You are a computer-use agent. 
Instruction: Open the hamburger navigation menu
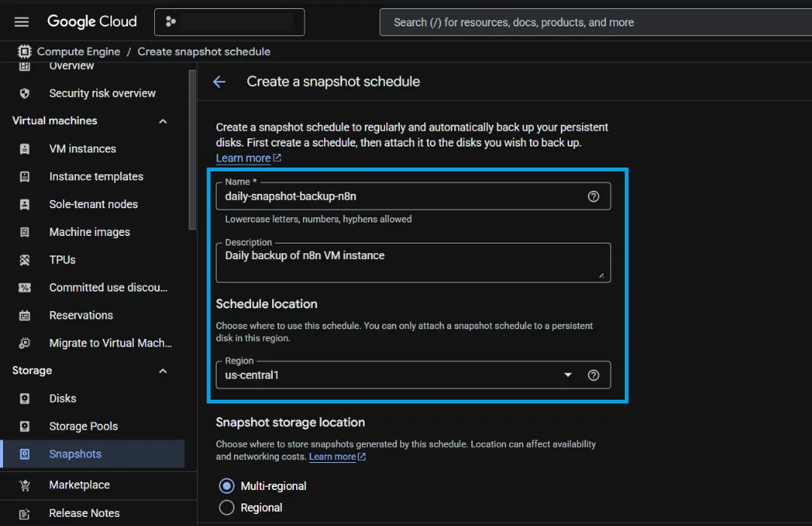(21, 22)
